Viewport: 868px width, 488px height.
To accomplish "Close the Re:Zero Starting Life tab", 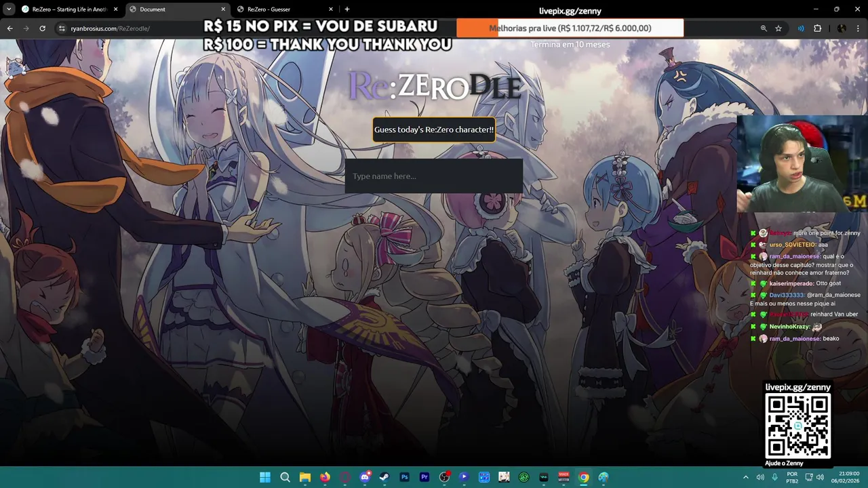I will point(115,9).
